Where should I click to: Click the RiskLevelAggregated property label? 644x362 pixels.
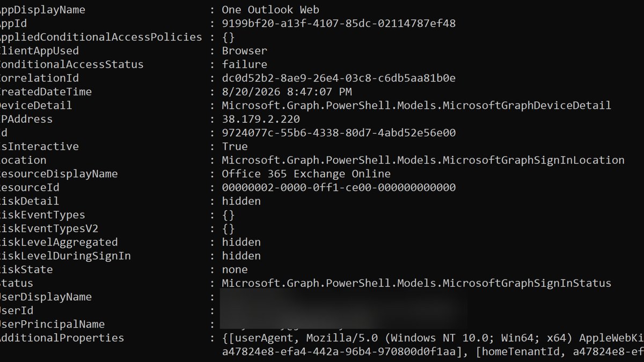click(x=58, y=242)
